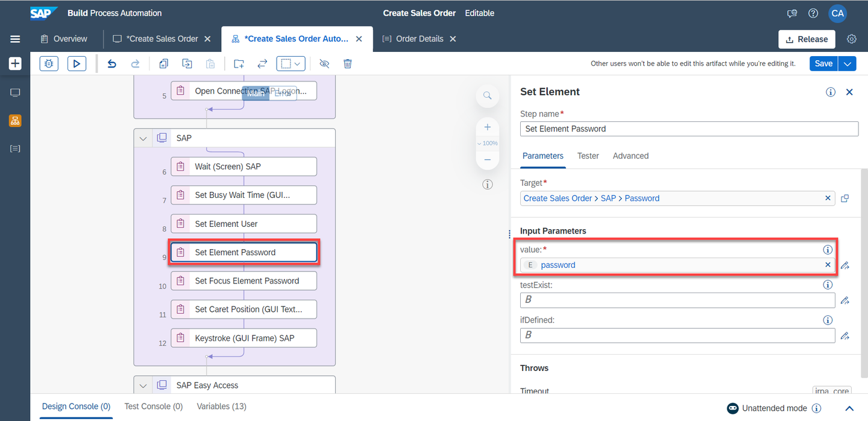Close the Set Element panel

(x=849, y=92)
